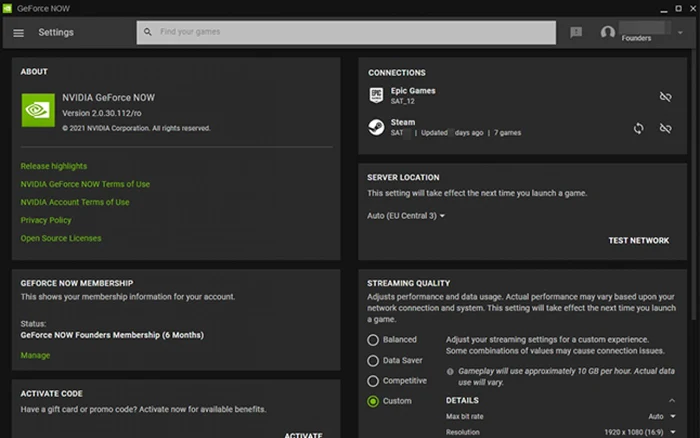Click the NVIDIA GeForce NOW logo
This screenshot has width=700, height=438.
pos(38,110)
